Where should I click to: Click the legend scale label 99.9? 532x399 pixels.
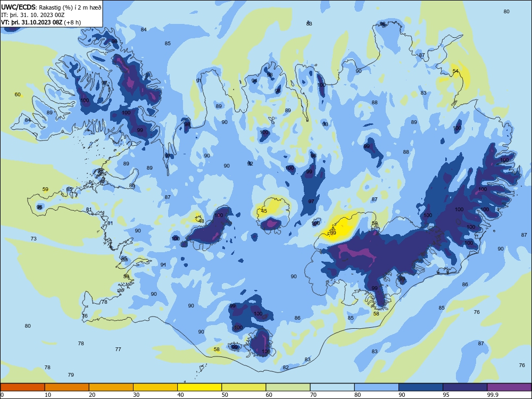point(492,395)
